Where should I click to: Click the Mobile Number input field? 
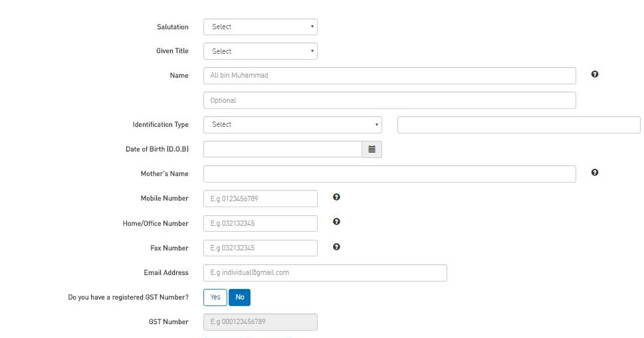[x=261, y=199]
